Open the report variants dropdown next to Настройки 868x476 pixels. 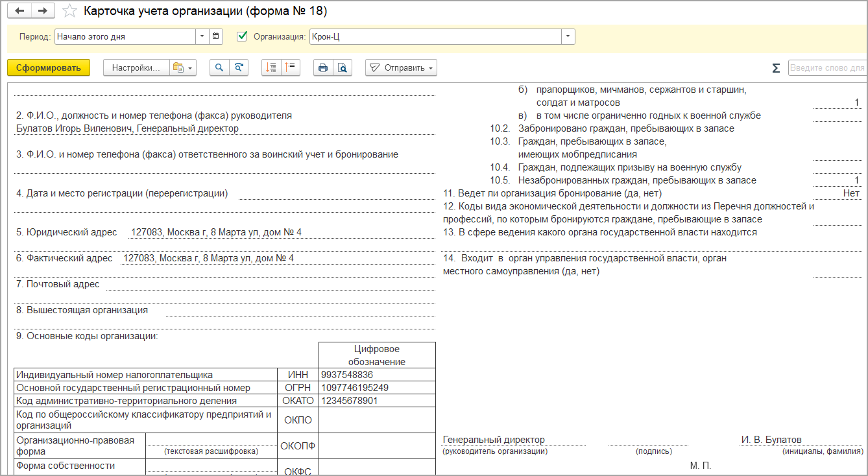pyautogui.click(x=182, y=68)
